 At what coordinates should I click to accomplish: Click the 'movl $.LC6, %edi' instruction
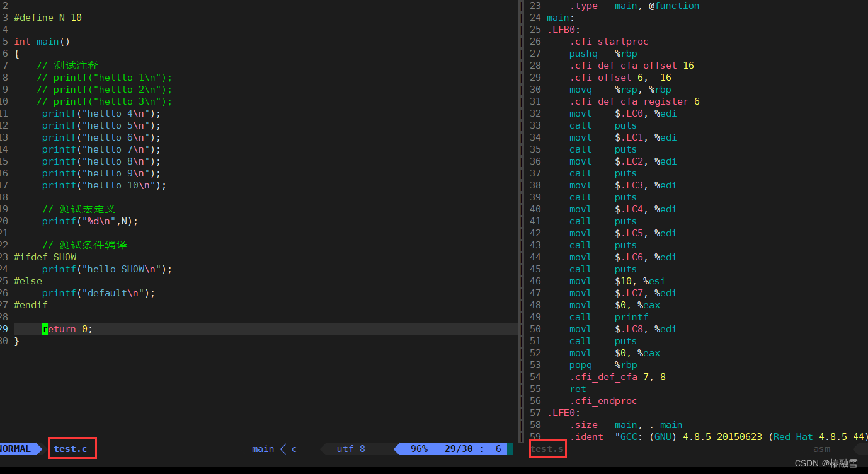click(x=623, y=257)
